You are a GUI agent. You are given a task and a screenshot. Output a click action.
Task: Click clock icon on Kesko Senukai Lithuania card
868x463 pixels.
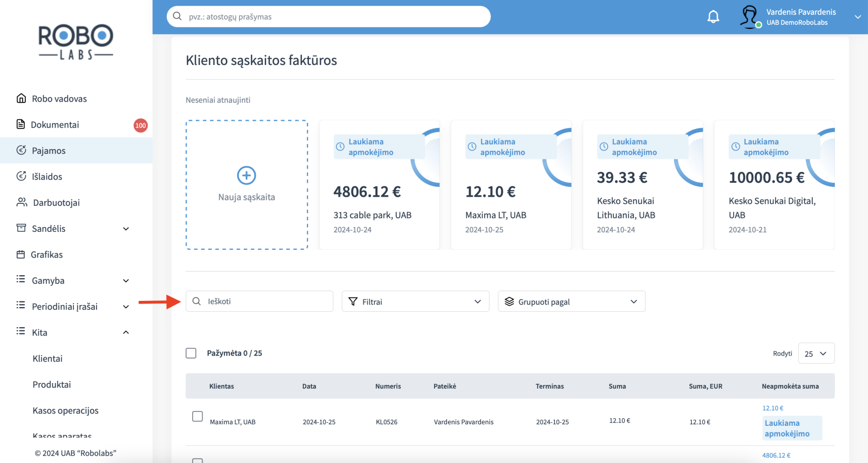(604, 147)
